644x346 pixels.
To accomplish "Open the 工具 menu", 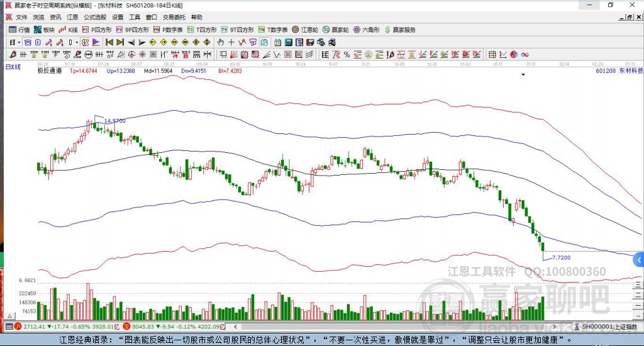I will tap(135, 17).
